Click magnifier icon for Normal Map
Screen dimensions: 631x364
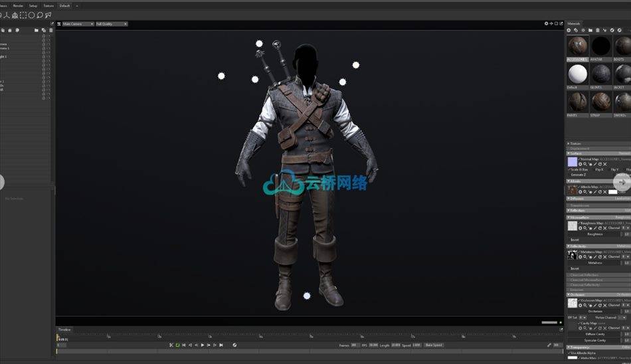585,164
